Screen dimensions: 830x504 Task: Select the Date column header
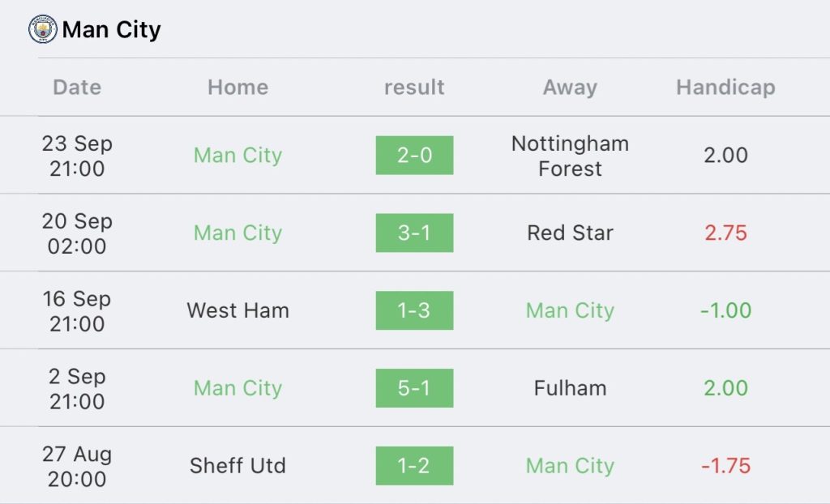pyautogui.click(x=77, y=88)
